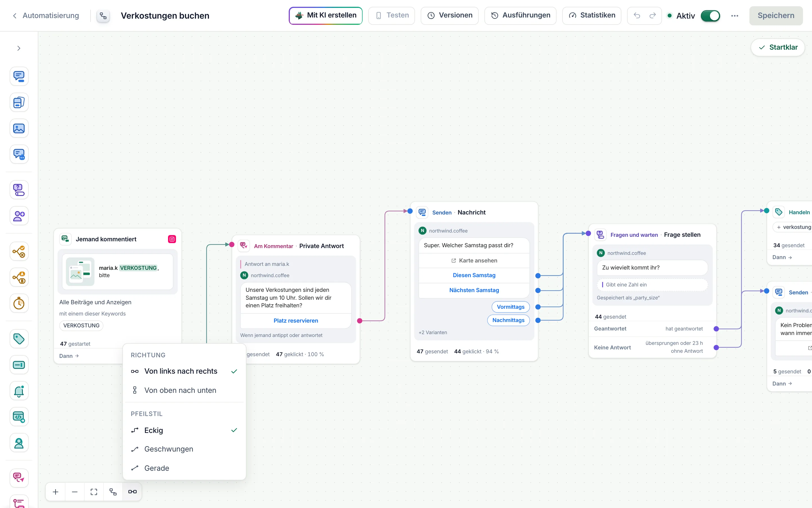
Task: Click Mit KI erstellen button
Action: 325,16
